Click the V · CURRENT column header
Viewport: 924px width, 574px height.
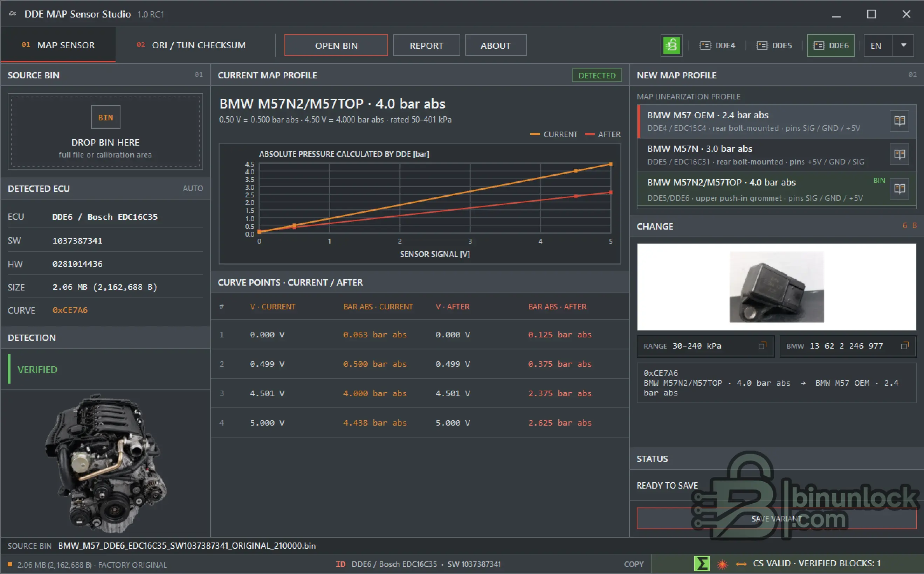point(273,306)
